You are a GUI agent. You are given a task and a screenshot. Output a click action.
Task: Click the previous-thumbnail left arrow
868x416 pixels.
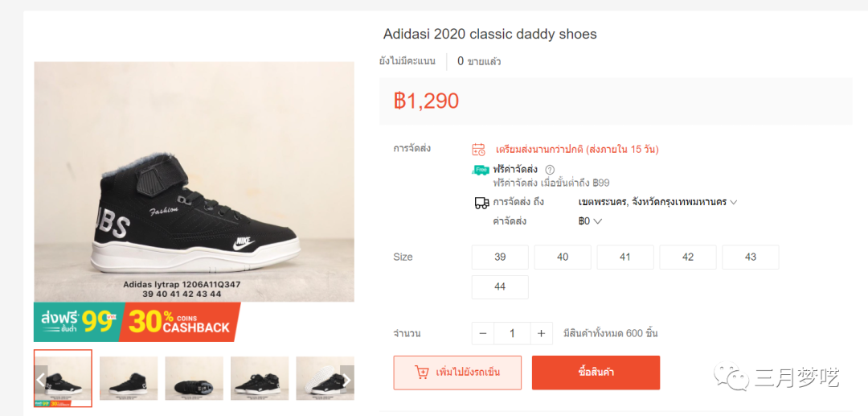click(40, 379)
